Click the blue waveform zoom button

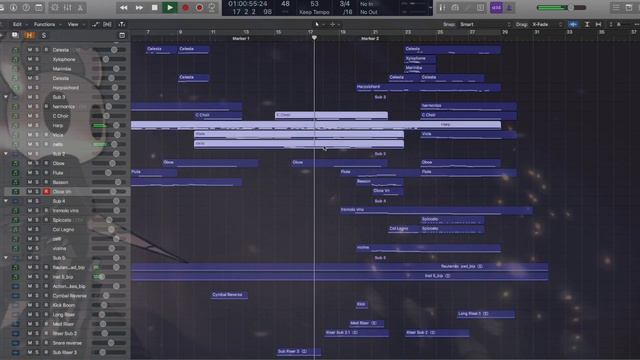[x=573, y=24]
